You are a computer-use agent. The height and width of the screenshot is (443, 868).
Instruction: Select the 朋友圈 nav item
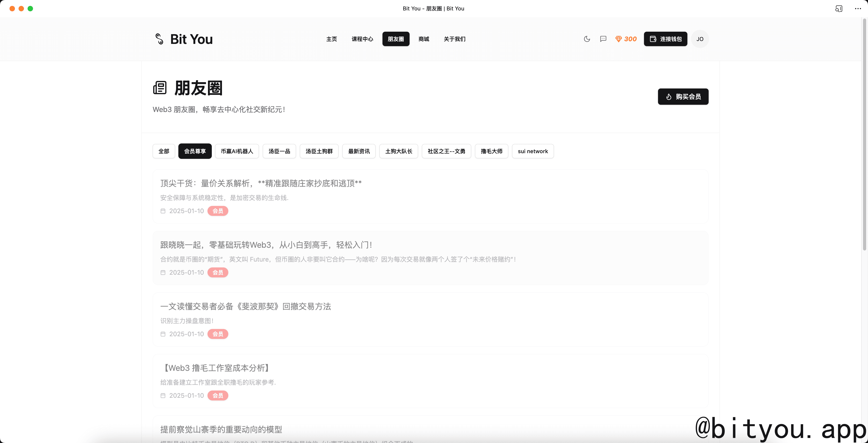pyautogui.click(x=396, y=39)
